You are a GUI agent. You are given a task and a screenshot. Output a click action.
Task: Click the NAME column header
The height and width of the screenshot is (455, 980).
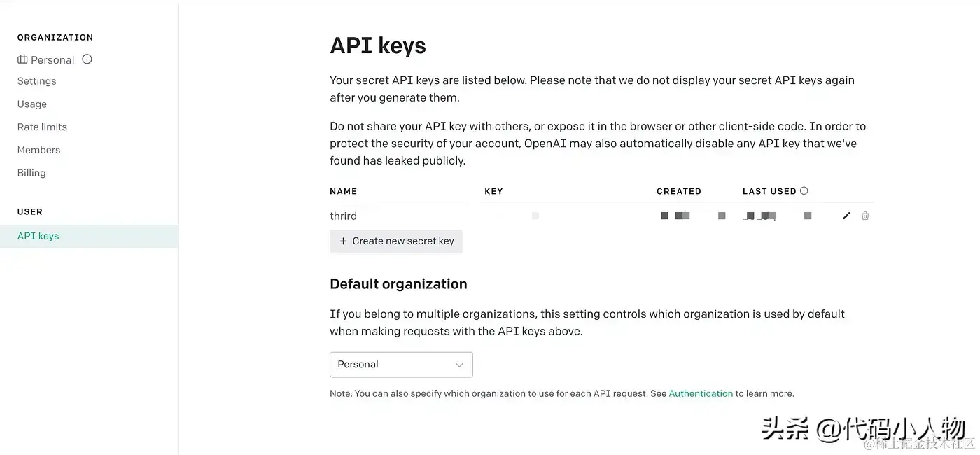point(344,191)
